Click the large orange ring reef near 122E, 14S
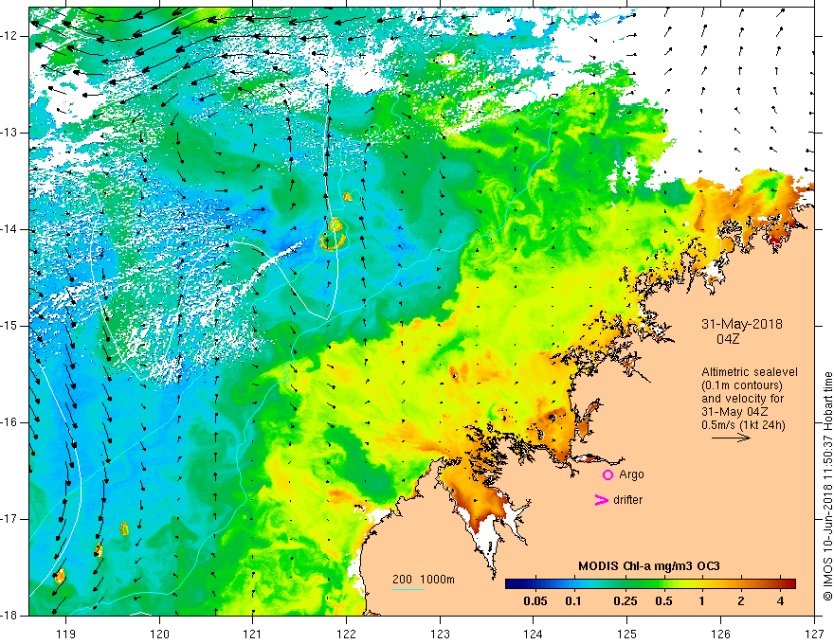This screenshot has width=834, height=644. tap(333, 241)
